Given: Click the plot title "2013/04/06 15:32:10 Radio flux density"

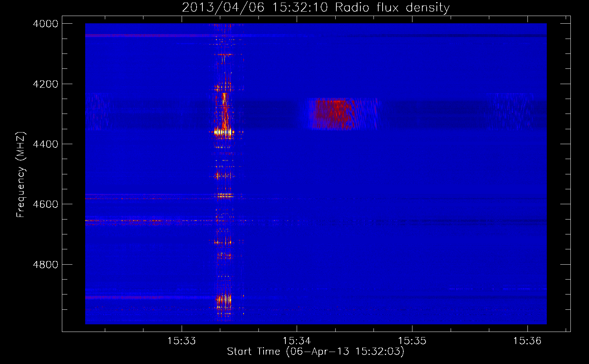Looking at the screenshot, I should coord(316,7).
